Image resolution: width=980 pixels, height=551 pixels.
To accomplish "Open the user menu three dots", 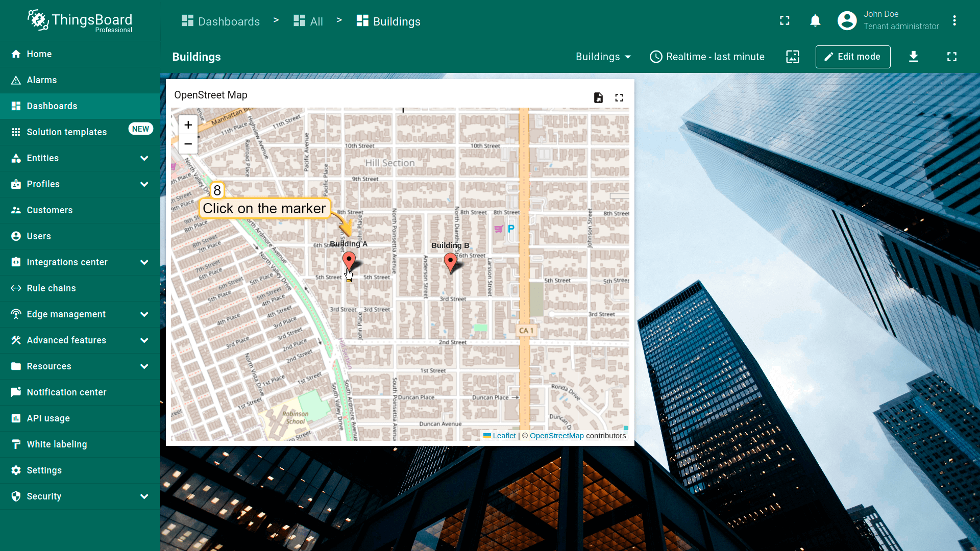I will coord(954,21).
